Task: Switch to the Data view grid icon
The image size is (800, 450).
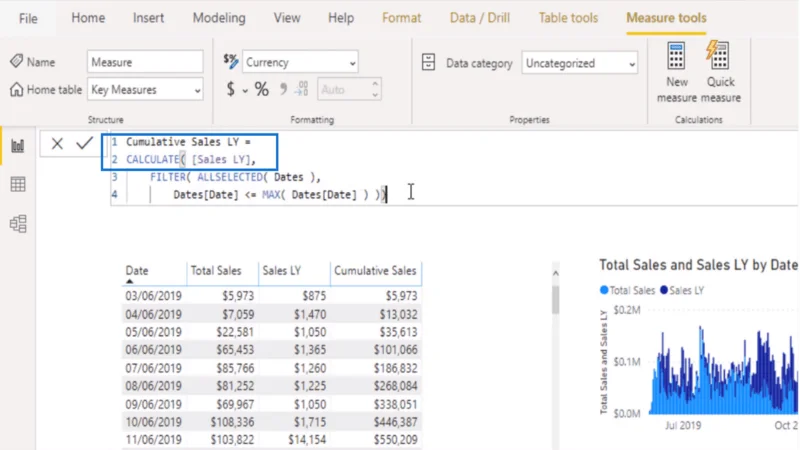Action: 18,184
